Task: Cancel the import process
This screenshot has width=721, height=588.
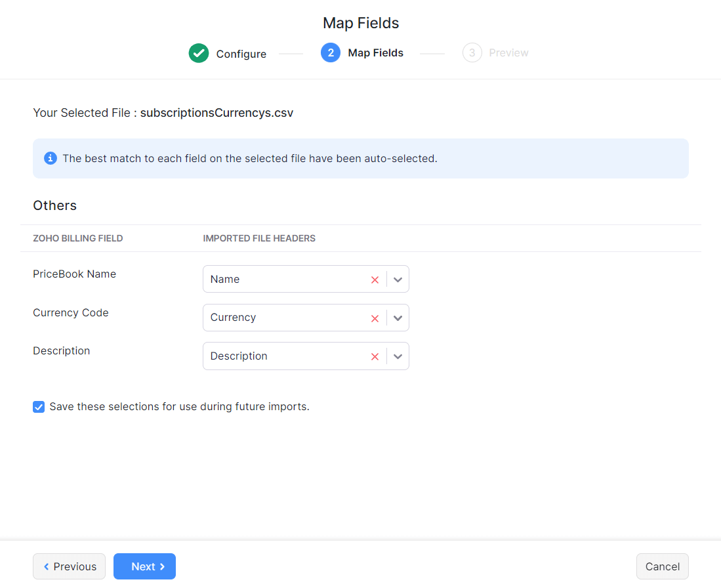Action: pos(662,566)
